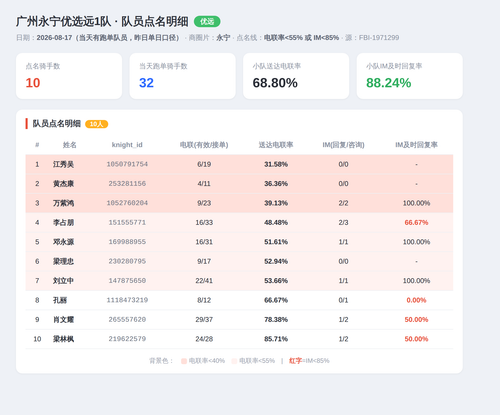Click the knight_id column header

tap(127, 145)
